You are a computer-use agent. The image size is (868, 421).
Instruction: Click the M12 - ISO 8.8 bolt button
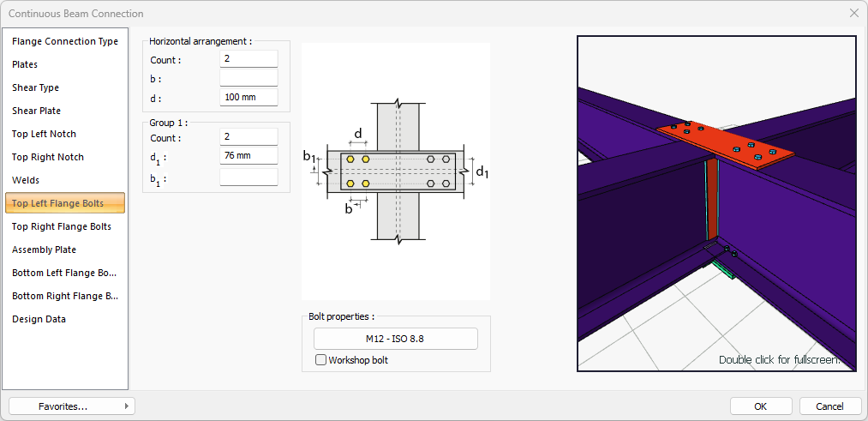395,339
